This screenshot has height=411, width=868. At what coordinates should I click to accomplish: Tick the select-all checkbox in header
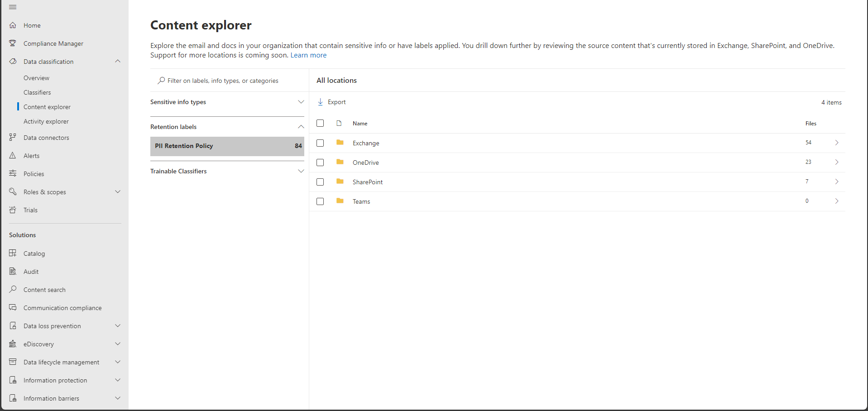click(x=320, y=123)
